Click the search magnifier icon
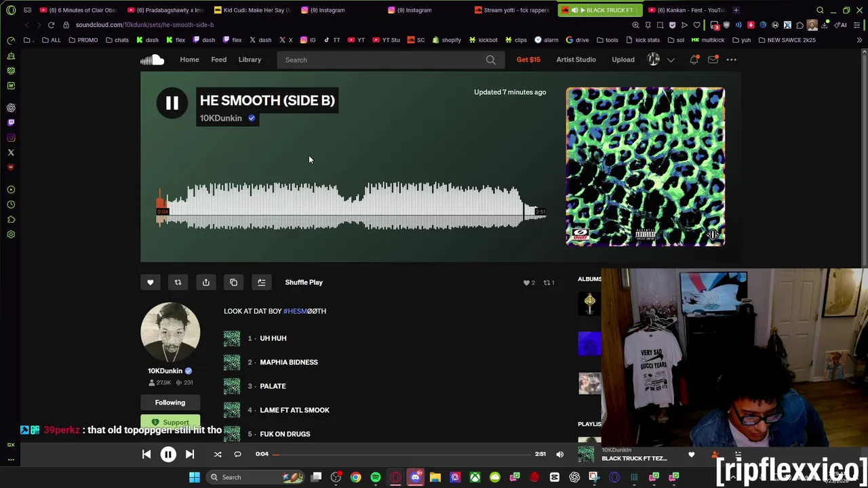This screenshot has width=868, height=488. coord(491,60)
